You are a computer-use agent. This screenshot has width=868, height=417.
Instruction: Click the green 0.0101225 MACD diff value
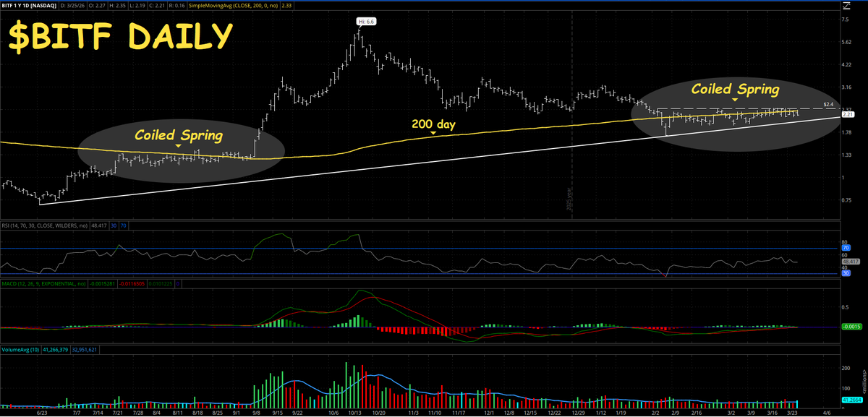160,284
